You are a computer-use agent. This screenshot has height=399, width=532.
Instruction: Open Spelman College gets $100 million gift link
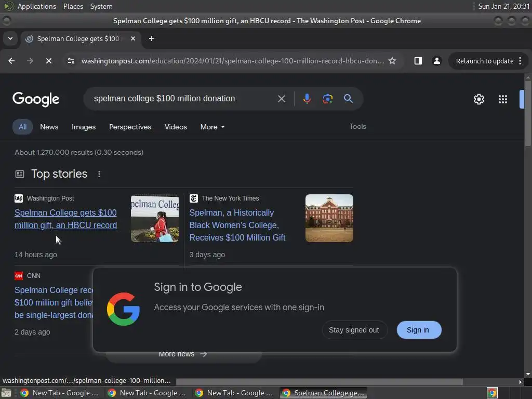point(66,219)
